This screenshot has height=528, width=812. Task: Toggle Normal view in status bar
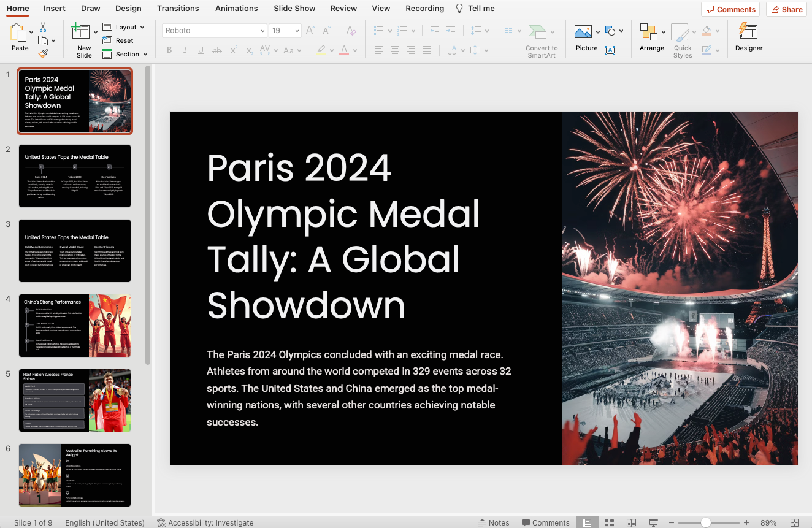coord(587,522)
